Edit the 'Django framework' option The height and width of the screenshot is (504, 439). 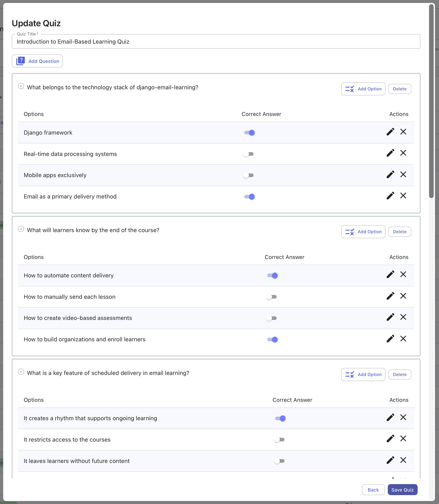(x=390, y=132)
